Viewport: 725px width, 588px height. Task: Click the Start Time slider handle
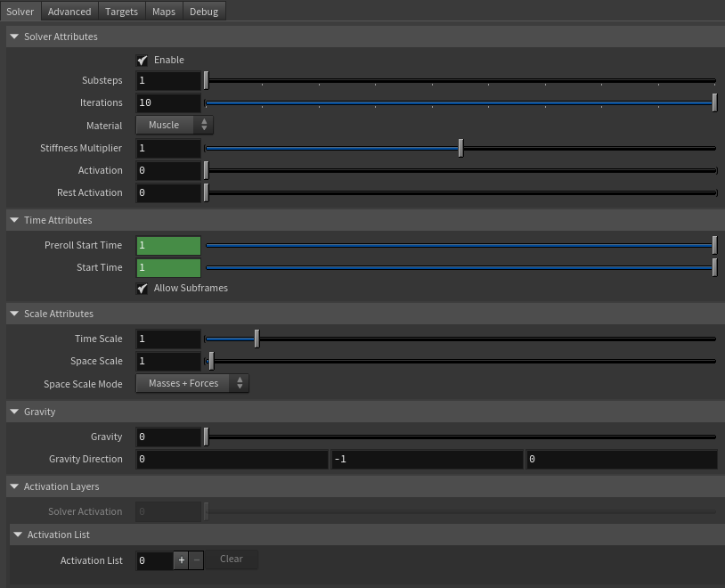point(714,267)
